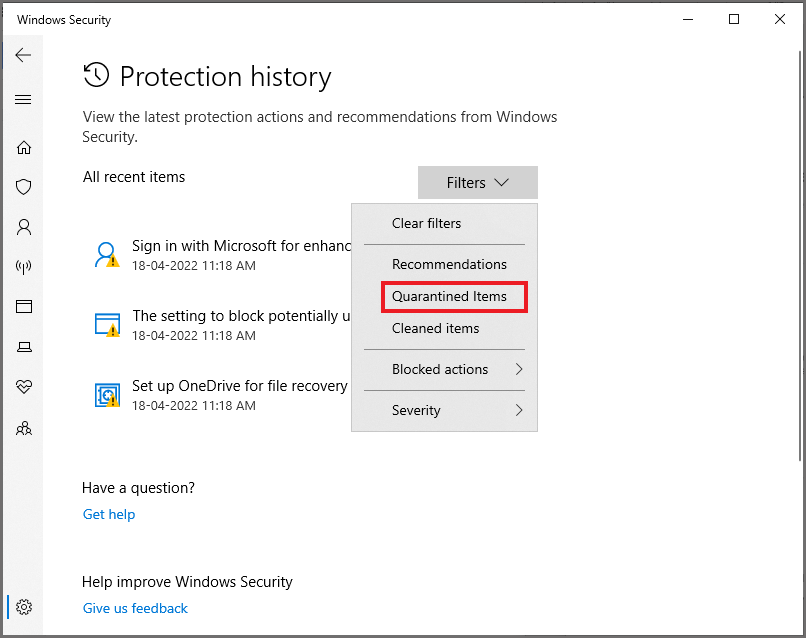Open Firewall & network protection icon
The height and width of the screenshot is (638, 806).
pos(24,267)
